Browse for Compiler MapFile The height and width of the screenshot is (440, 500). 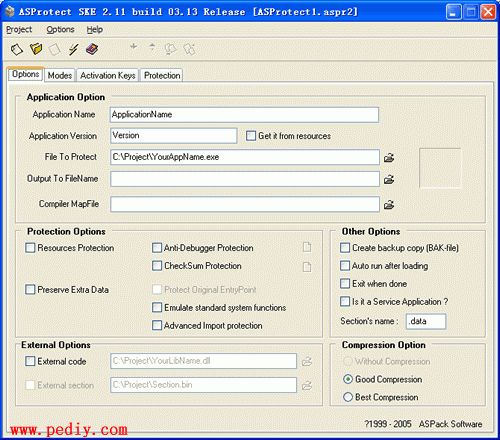[389, 204]
